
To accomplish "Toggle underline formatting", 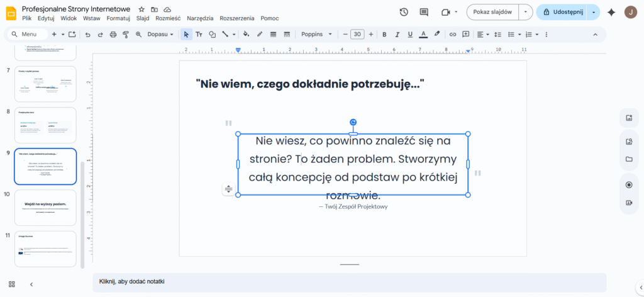I will [x=410, y=34].
